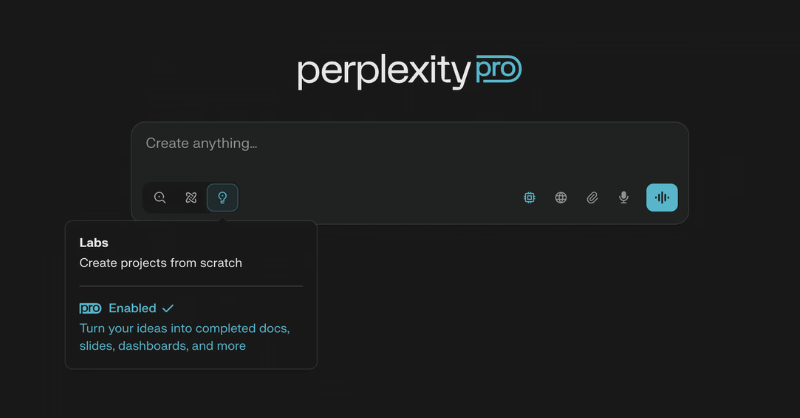The image size is (800, 418).
Task: Open the model selector chip icon
Action: [529, 198]
